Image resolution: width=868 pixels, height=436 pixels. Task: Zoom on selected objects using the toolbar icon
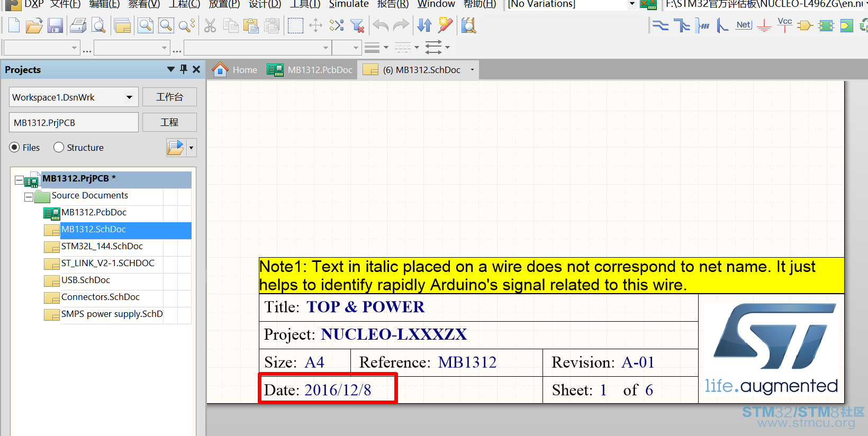click(187, 25)
